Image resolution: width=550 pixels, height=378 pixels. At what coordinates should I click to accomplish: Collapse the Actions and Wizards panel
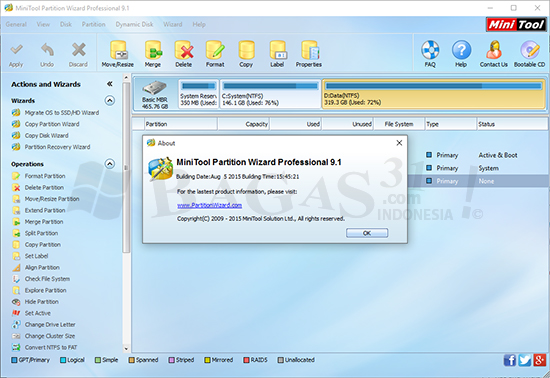110,84
